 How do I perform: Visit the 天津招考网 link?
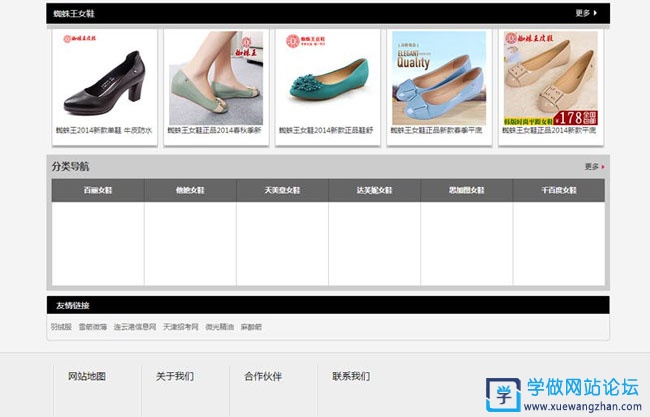(181, 327)
